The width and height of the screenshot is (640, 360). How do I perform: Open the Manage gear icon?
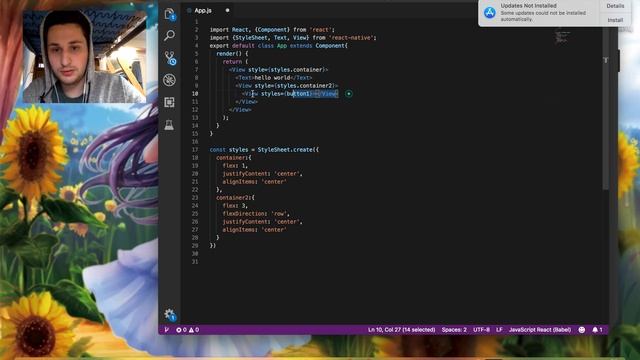coord(170,314)
